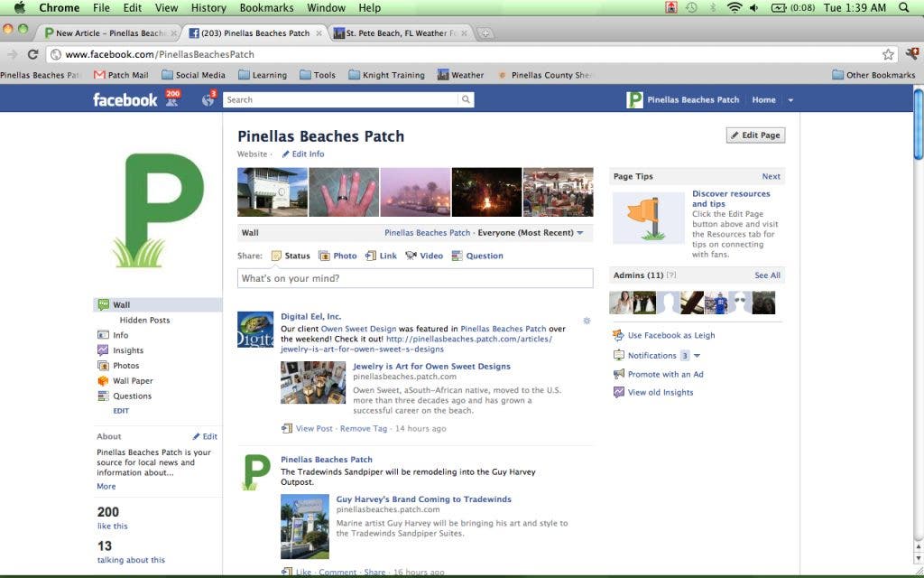Click the Wi-Fi status icon
The image size is (924, 578).
pos(735,7)
